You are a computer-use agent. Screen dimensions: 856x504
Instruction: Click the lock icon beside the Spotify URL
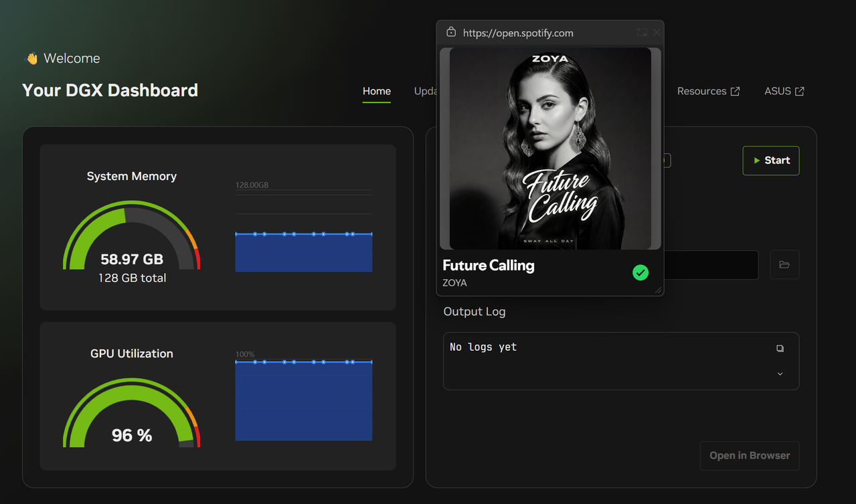(450, 32)
